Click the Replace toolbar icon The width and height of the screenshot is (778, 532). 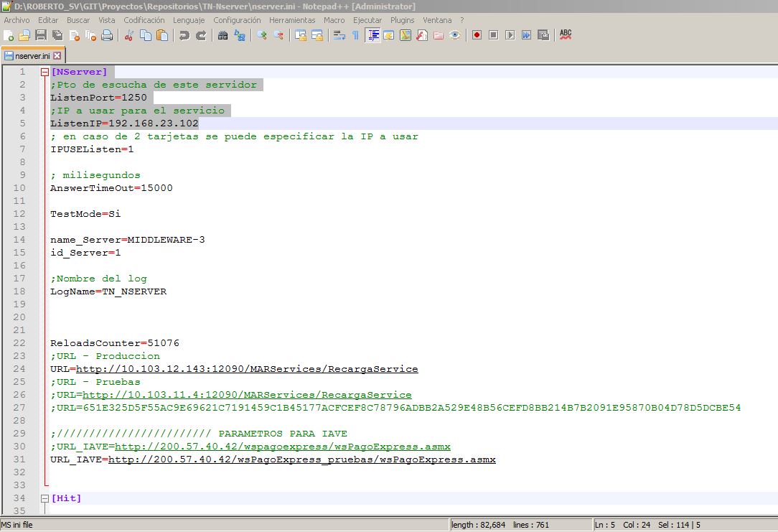(x=240, y=35)
